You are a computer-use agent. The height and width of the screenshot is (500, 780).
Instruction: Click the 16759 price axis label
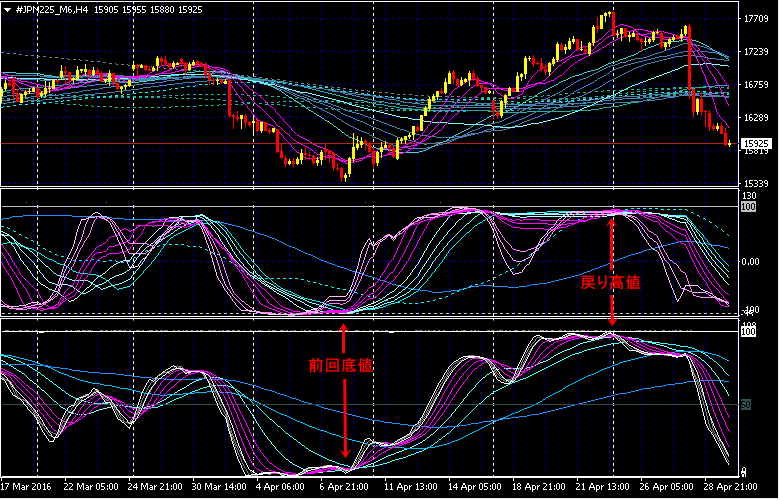click(755, 85)
